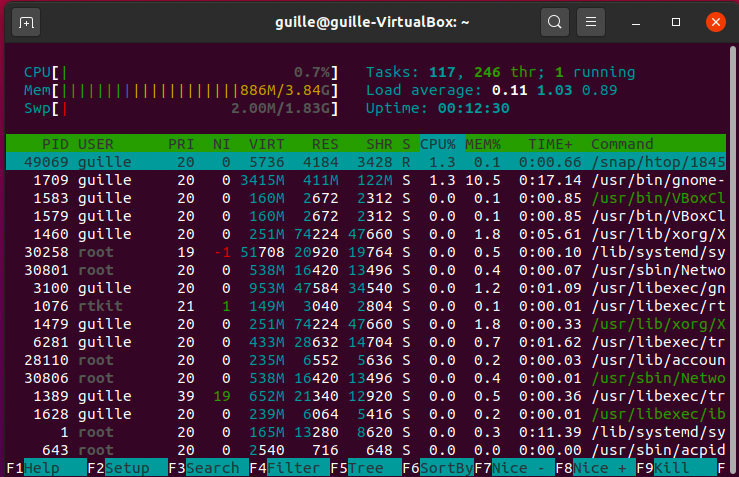The image size is (739, 477).
Task: Click the Tasks: 117 count text
Action: pyautogui.click(x=411, y=72)
